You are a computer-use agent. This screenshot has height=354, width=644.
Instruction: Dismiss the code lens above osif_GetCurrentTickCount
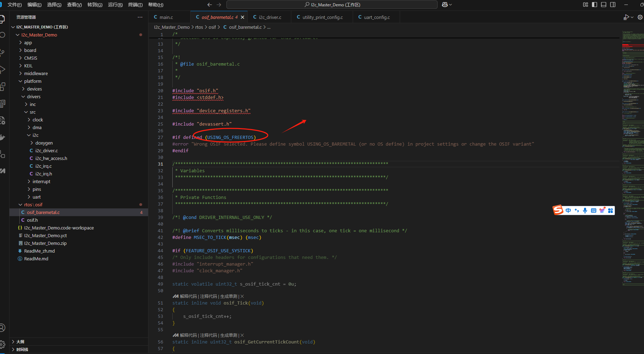click(242, 335)
